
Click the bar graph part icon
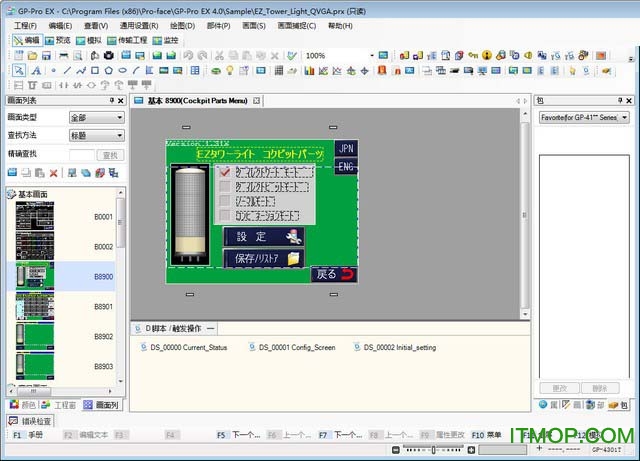309,71
